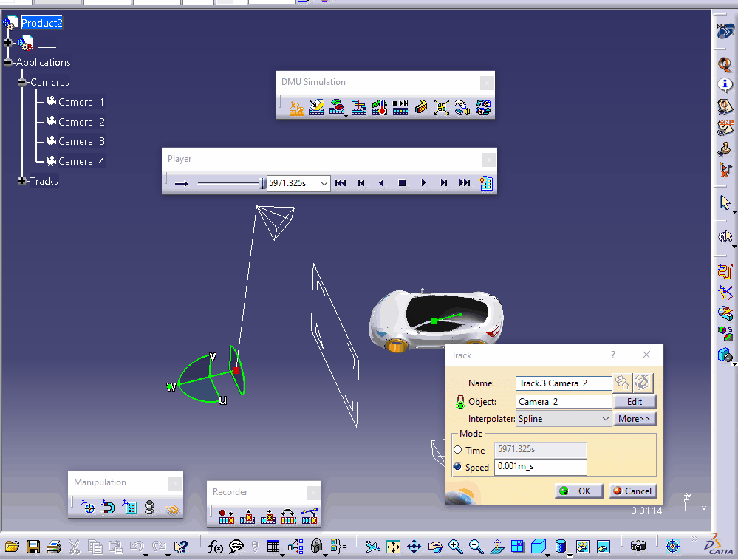Click the Edit button beside Object field
The image size is (738, 560).
pos(634,402)
